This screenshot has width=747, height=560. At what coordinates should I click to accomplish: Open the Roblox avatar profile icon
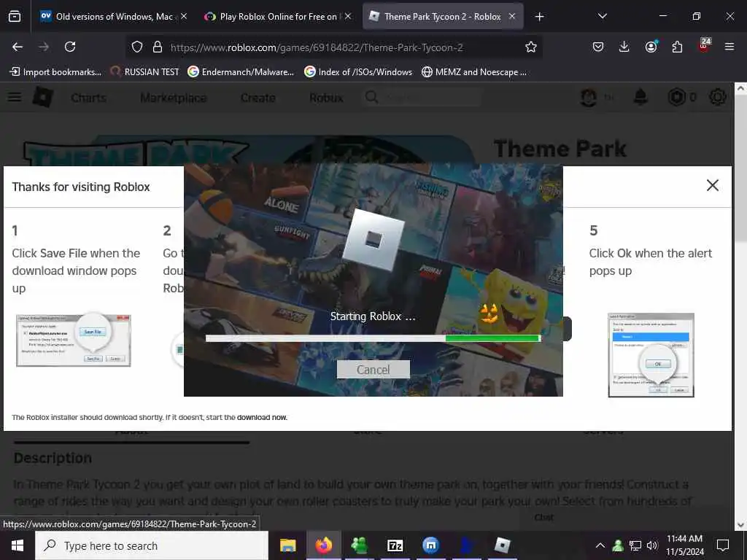(589, 97)
